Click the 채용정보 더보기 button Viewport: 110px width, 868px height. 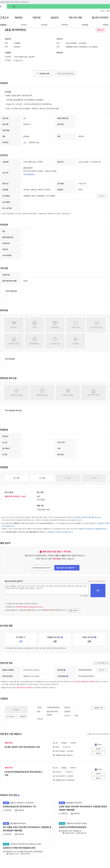click(99, 708)
